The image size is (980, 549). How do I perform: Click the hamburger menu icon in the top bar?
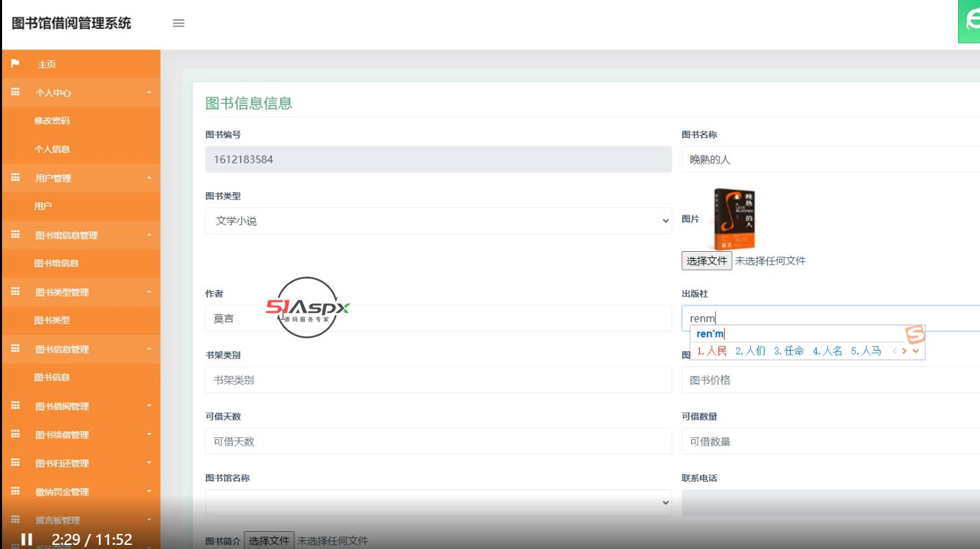178,23
